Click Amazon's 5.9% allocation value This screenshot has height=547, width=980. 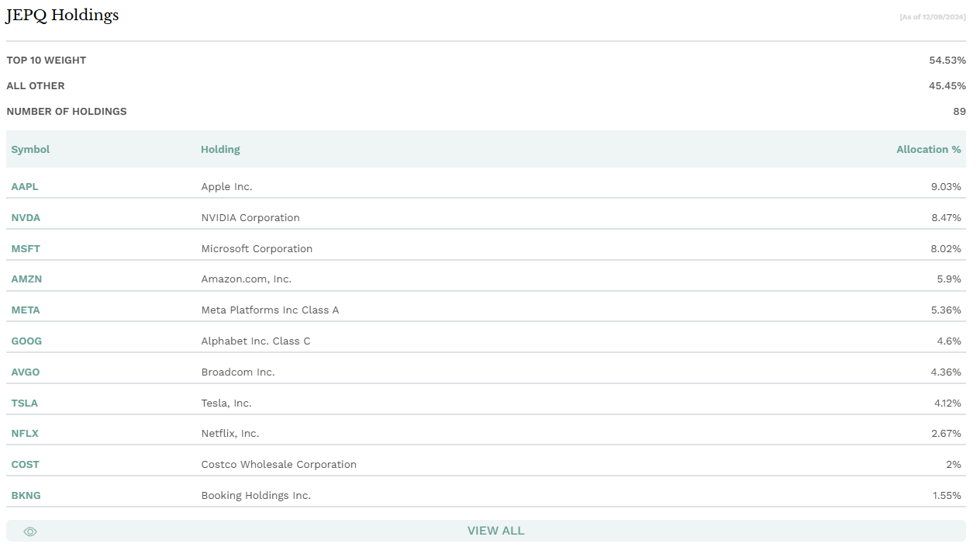tap(949, 279)
